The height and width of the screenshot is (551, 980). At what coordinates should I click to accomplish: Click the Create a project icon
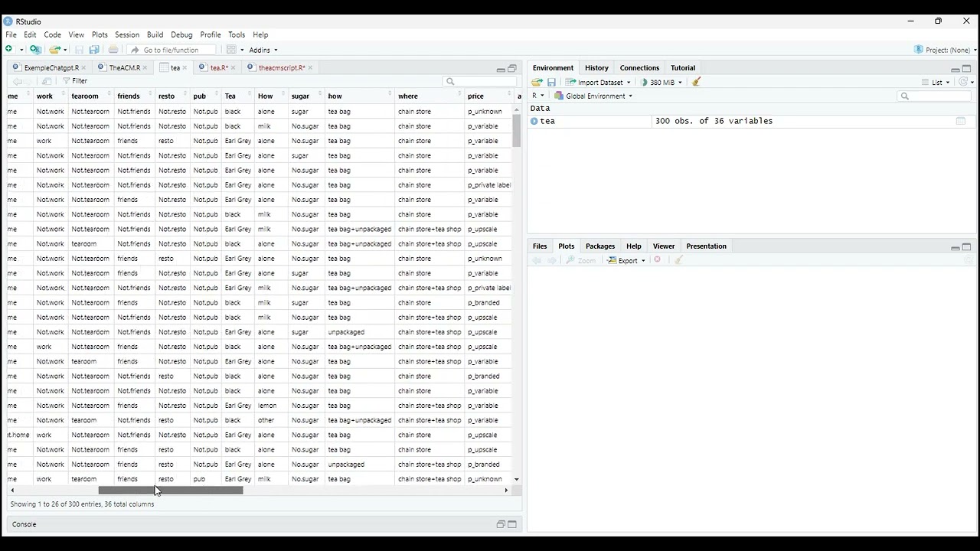pyautogui.click(x=35, y=50)
